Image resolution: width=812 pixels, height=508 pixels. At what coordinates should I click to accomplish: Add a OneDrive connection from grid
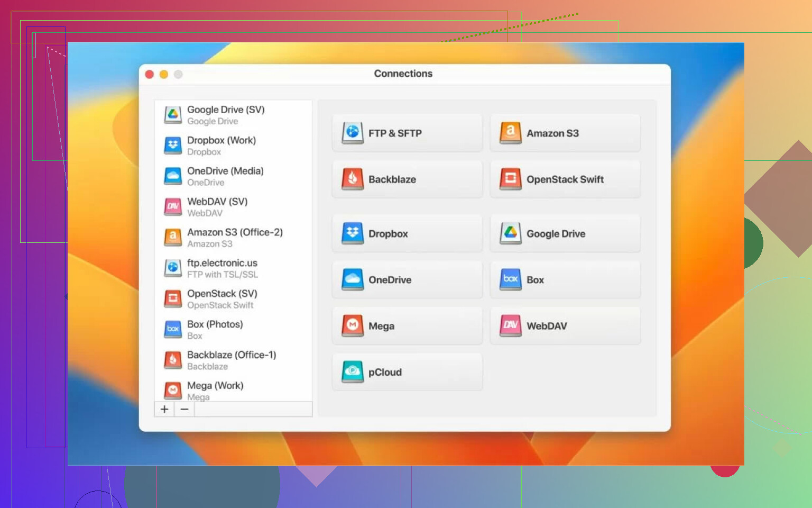[x=407, y=279]
